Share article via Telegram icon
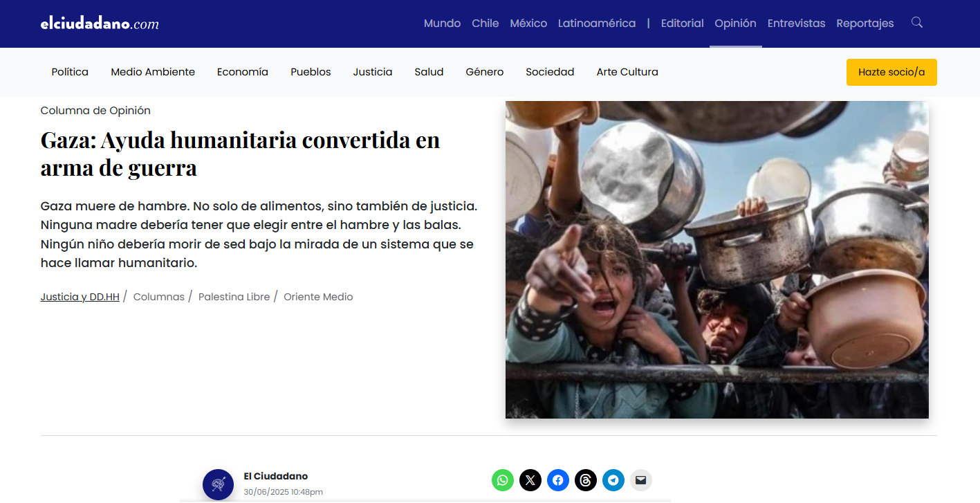Viewport: 980px width, 503px height. click(x=613, y=480)
